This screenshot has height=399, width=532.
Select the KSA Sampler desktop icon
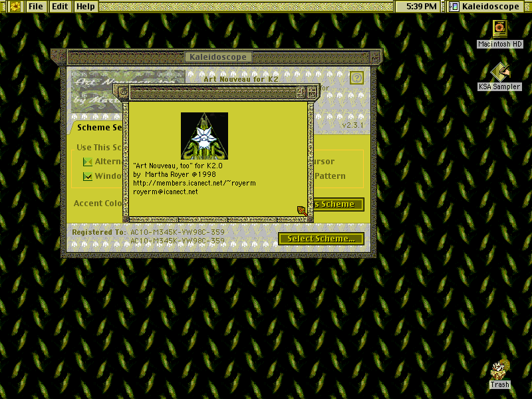pos(499,72)
